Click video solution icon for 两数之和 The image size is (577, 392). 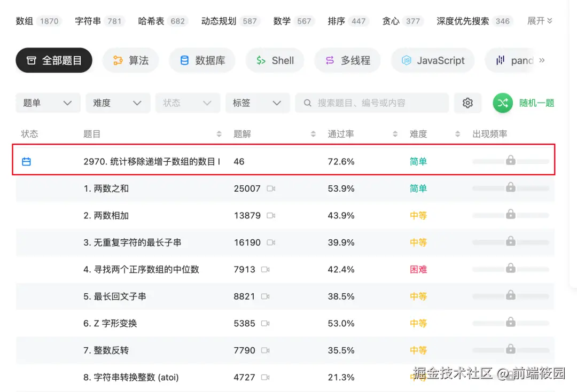(x=271, y=189)
